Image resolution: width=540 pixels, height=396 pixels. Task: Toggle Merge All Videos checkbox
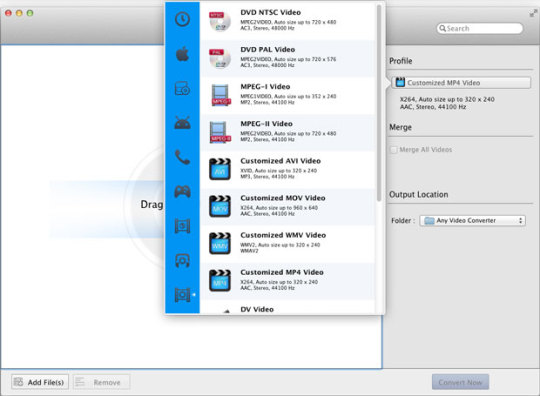pos(393,150)
